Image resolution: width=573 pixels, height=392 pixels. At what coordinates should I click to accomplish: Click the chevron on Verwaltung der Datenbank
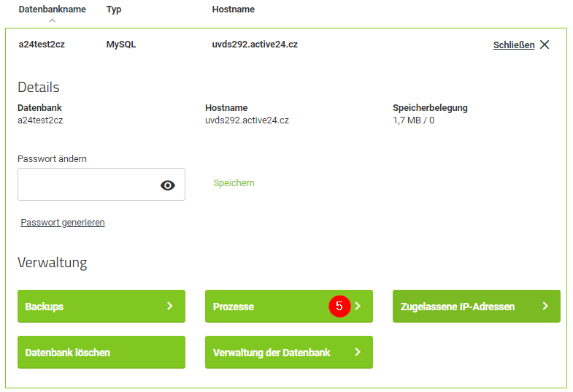358,353
